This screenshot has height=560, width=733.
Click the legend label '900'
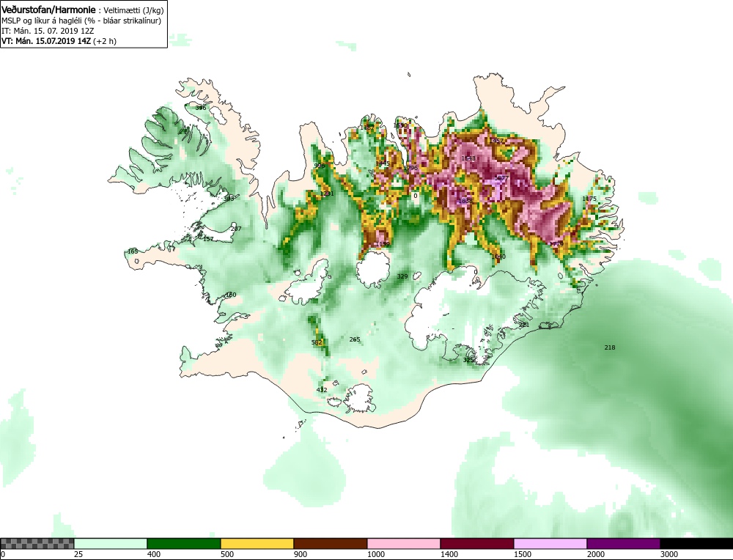(x=300, y=554)
